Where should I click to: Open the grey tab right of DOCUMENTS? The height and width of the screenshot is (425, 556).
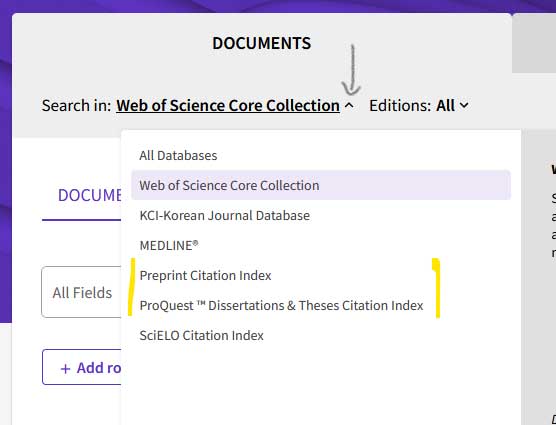pos(534,43)
